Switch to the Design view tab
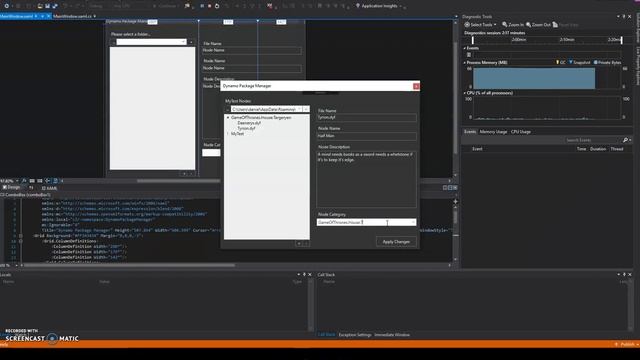The width and height of the screenshot is (640, 360). 11,187
